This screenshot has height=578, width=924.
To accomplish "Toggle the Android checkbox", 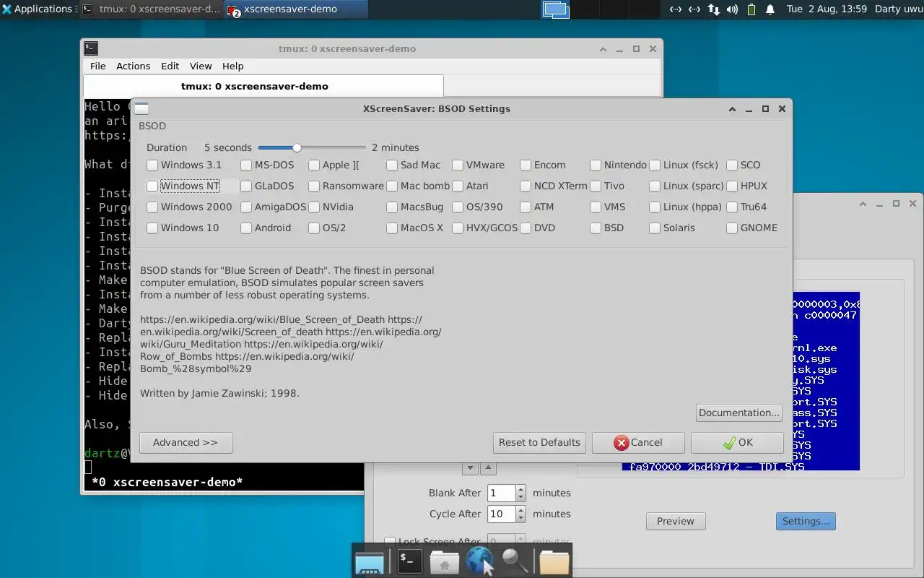I will click(246, 228).
